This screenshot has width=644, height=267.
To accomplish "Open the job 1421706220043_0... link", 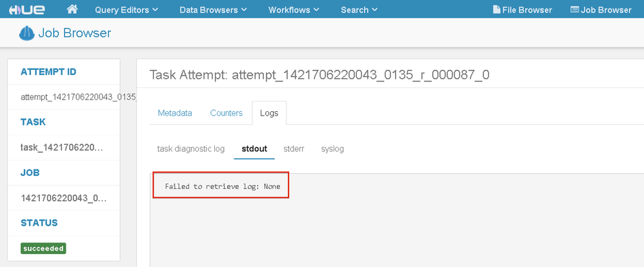I will [x=64, y=198].
